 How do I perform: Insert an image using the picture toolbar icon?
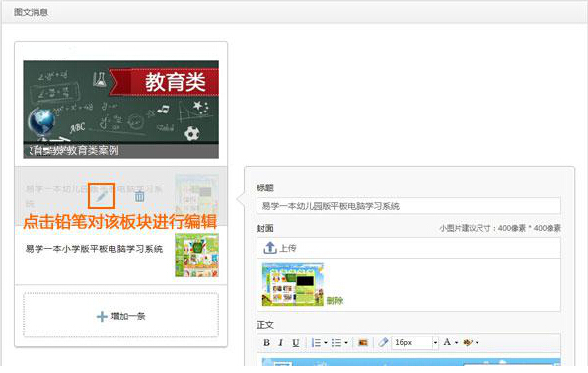click(363, 342)
